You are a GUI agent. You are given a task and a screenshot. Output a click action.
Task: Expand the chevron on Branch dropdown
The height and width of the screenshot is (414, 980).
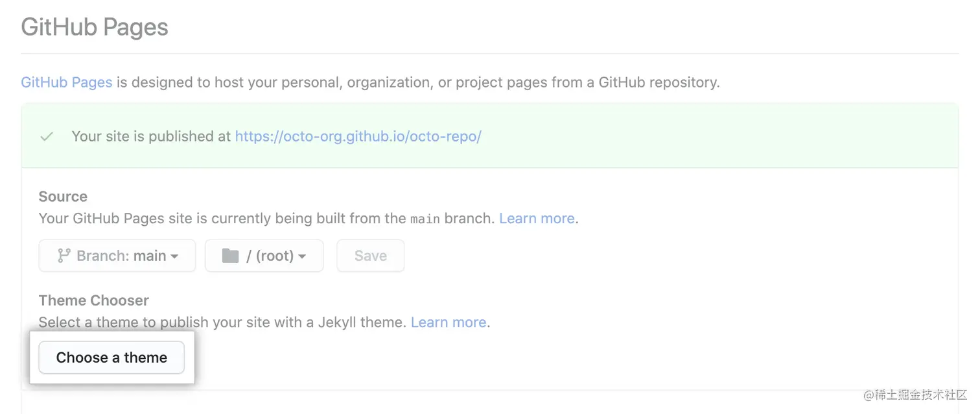click(174, 256)
